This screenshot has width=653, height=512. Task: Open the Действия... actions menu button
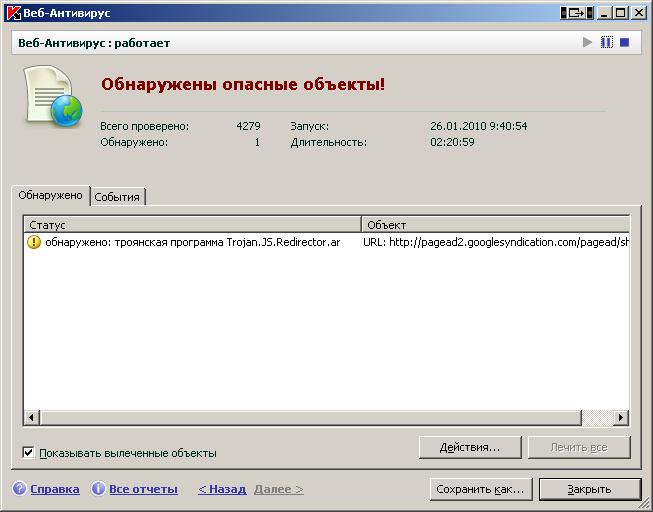point(469,446)
